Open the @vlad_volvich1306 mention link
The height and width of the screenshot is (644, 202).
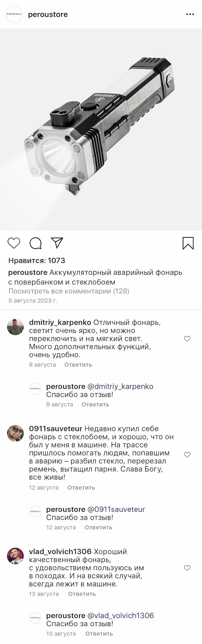[120, 616]
